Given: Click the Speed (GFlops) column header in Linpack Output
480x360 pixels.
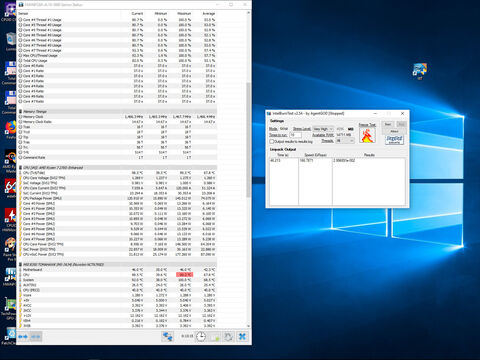Looking at the screenshot, I should pos(315,155).
